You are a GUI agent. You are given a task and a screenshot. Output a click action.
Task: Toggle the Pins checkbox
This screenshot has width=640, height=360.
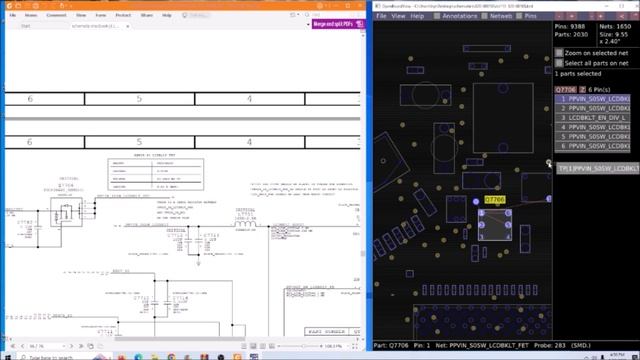(519, 16)
